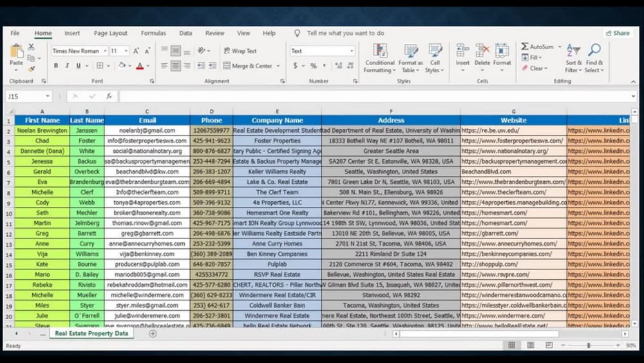This screenshot has width=644, height=363.
Task: Switch to the Insert tab
Action: coord(72,34)
